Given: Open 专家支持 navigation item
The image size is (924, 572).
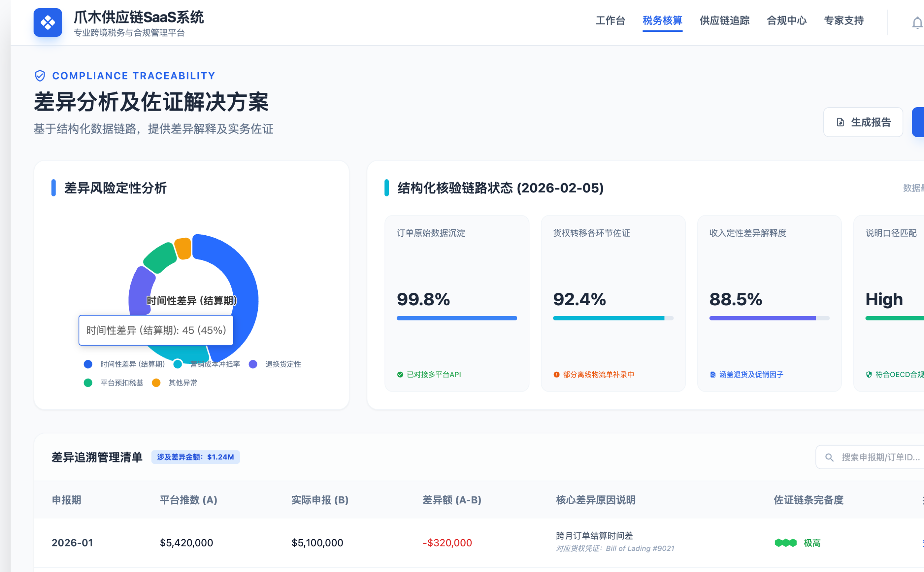Looking at the screenshot, I should (844, 21).
